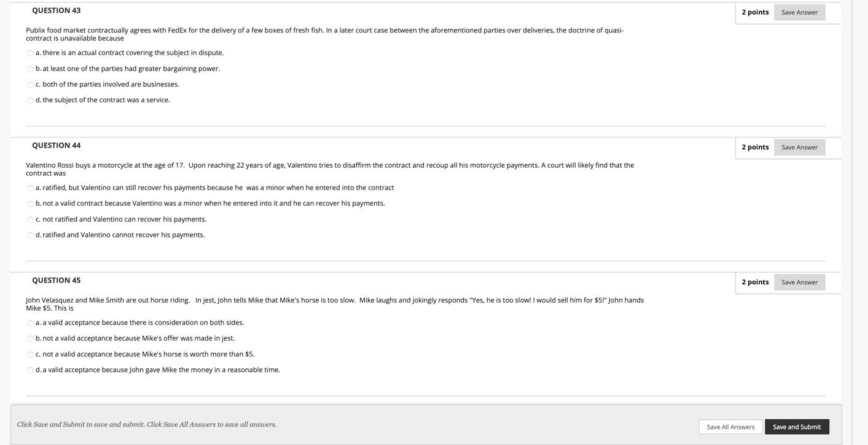Click the 2 points label for Question 45
Viewport: 868px width, 445px height.
755,281
